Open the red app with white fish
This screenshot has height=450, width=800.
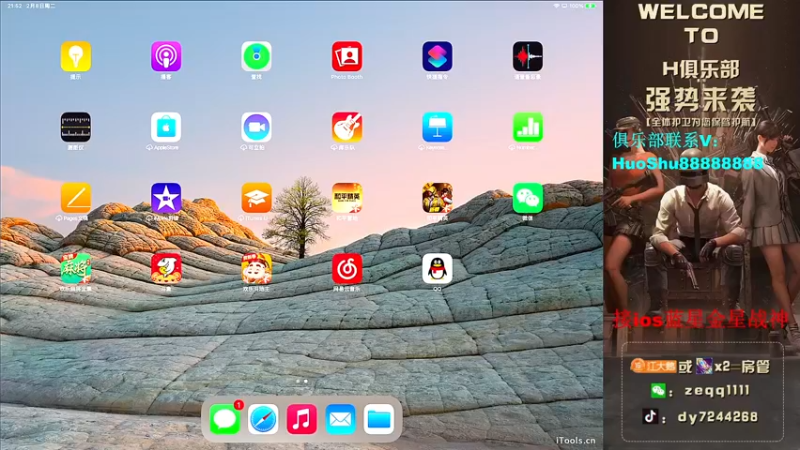point(166,268)
